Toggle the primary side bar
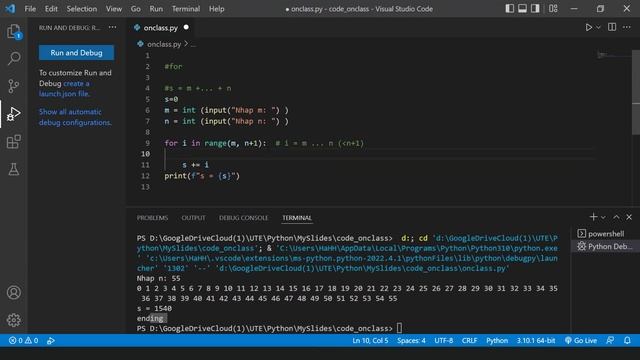The image size is (640, 360). 509,9
